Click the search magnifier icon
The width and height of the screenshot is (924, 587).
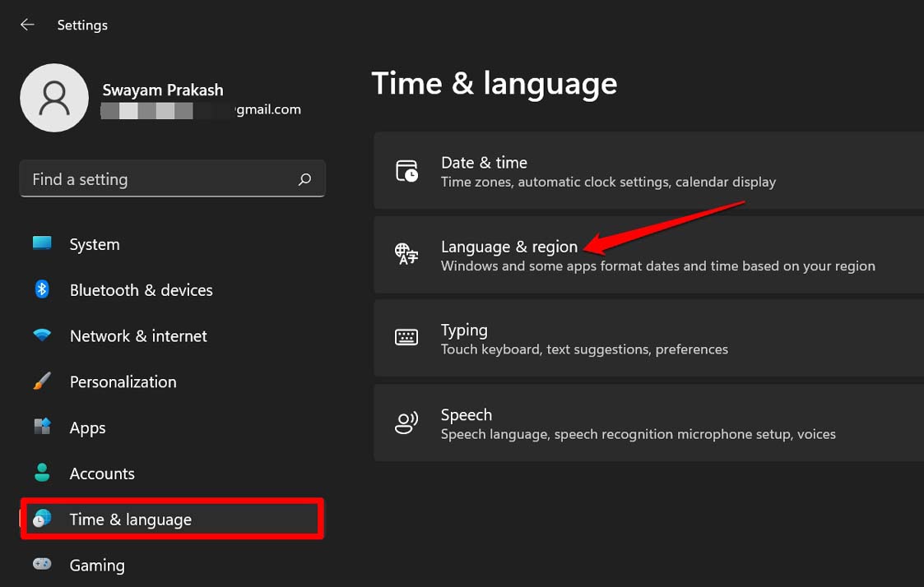[x=304, y=179]
